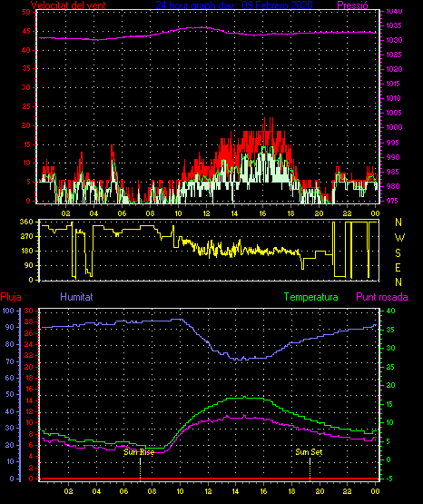Click the 'Pluja' legend label
Viewport: 423px width, 504px height.
11,297
